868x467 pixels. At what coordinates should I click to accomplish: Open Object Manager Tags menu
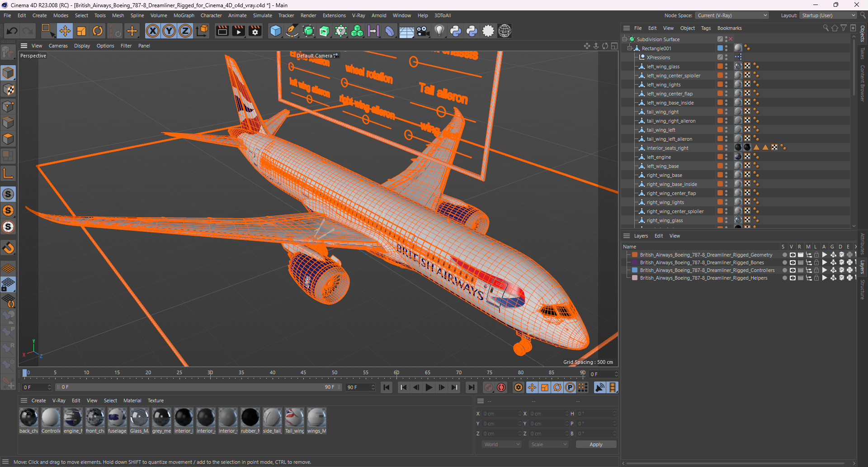(706, 28)
